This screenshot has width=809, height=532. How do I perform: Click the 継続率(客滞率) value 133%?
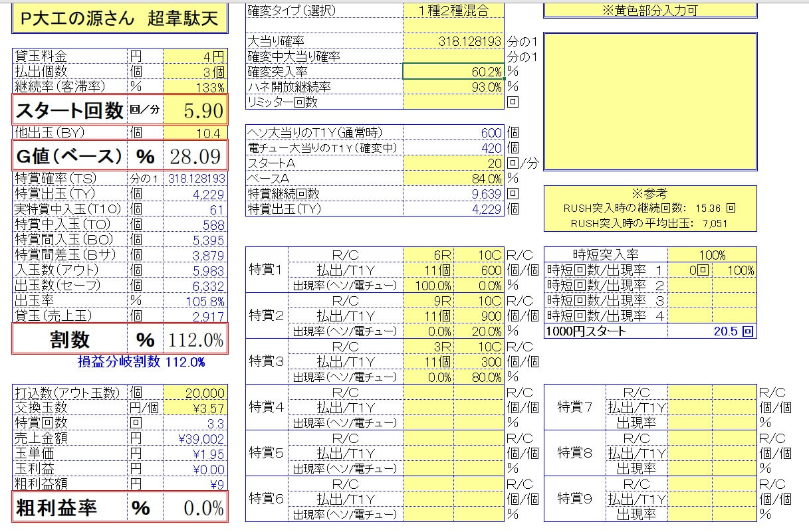195,87
